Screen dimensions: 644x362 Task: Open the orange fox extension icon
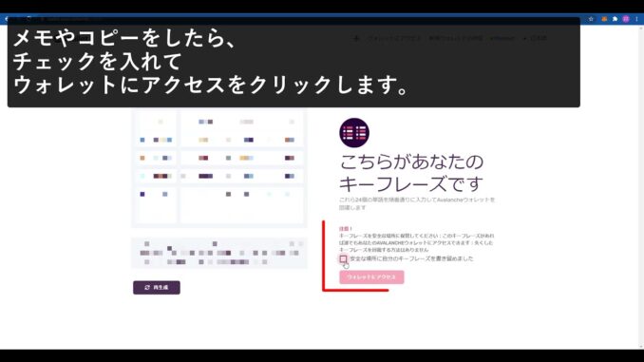coord(604,19)
